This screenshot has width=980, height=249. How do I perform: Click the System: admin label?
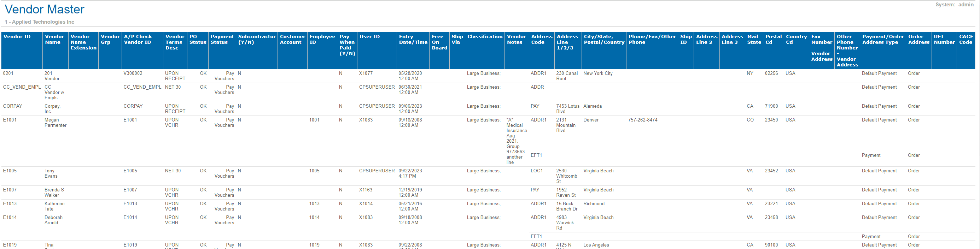(954, 5)
